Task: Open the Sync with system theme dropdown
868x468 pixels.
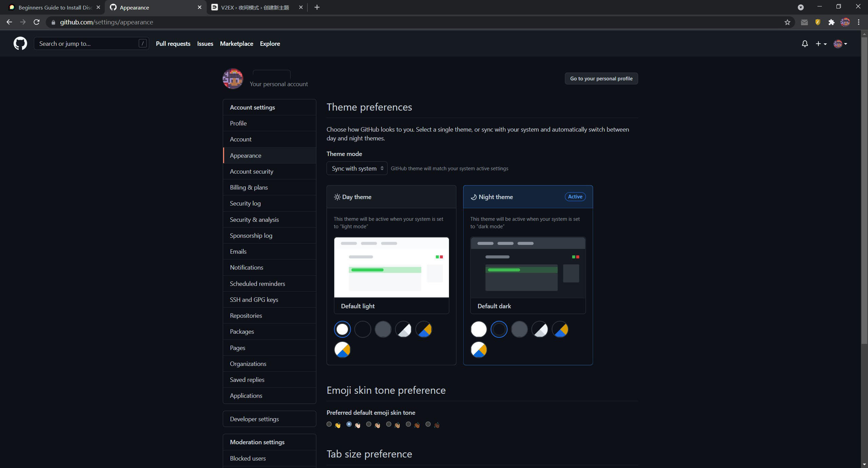Action: click(x=357, y=169)
